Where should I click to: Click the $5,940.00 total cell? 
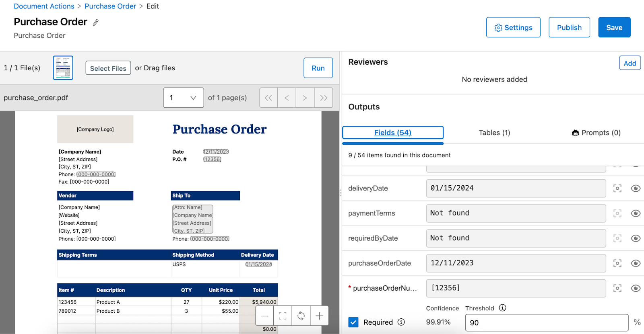click(x=259, y=302)
